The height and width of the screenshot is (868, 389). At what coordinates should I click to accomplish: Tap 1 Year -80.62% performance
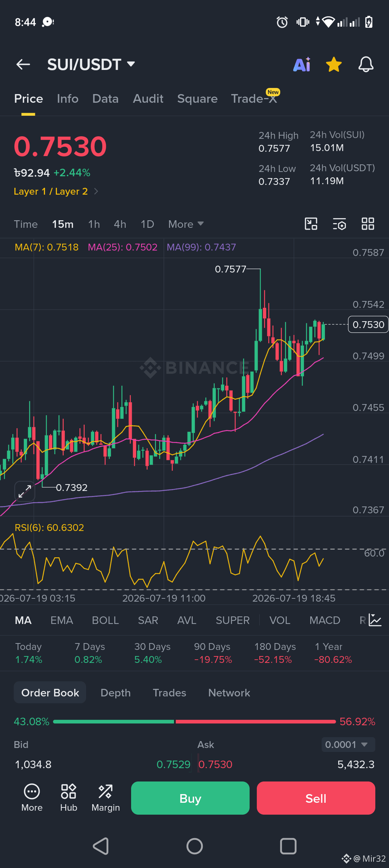pyautogui.click(x=333, y=653)
